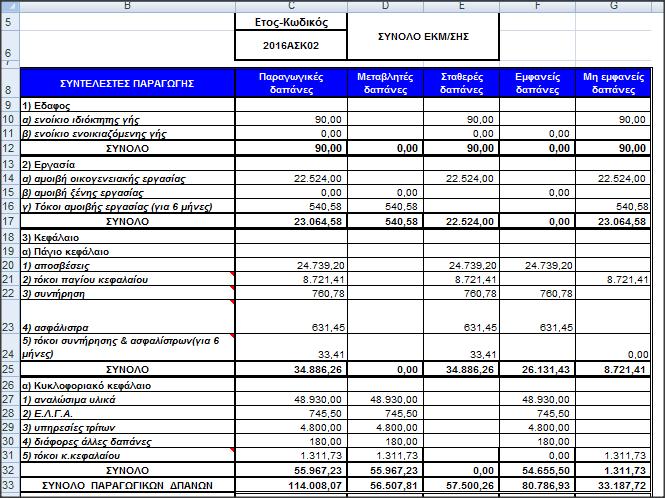665x498 pixels.
Task: Click the διάφορες άλλες δαπάνες label
Action: pos(87,442)
